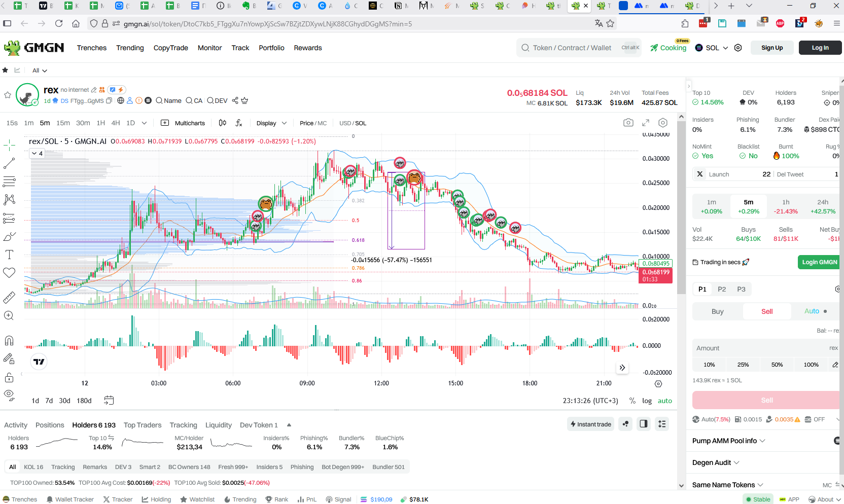844x504 pixels.
Task: Expand Pump AMM Pool info
Action: 728,441
